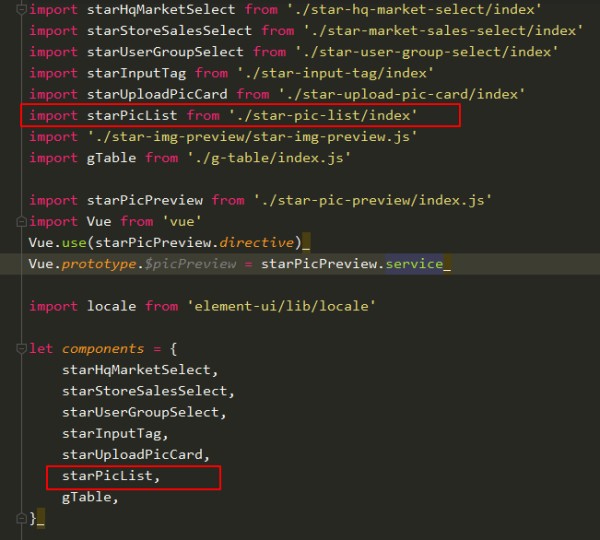Click the './star-hq-market-select/index' path string

(x=414, y=9)
